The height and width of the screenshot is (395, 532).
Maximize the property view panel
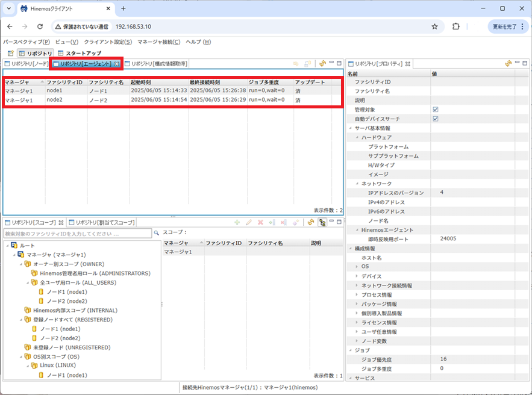(x=525, y=63)
